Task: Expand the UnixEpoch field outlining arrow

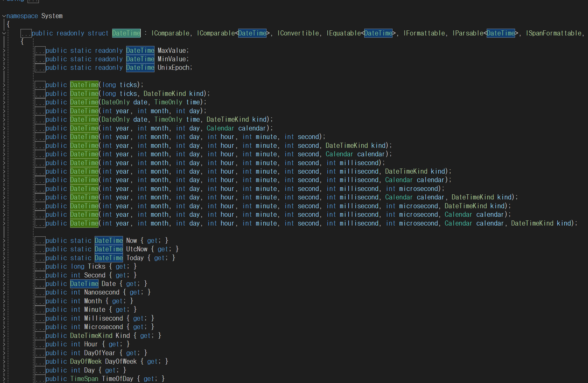Action: (4, 68)
